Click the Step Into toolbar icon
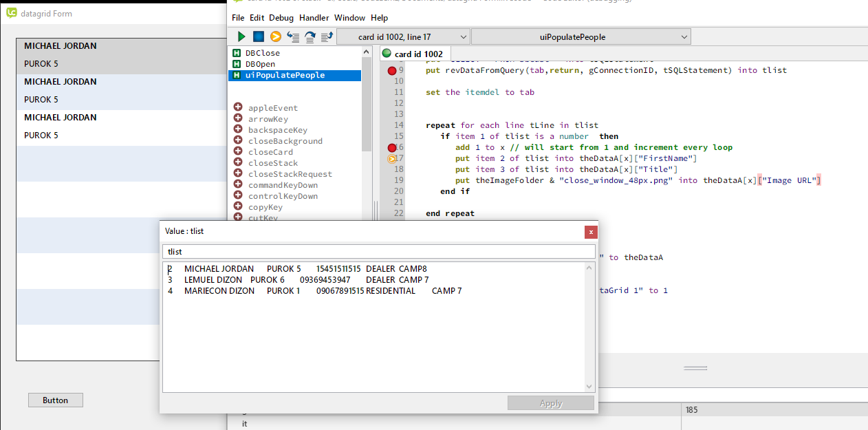 293,36
